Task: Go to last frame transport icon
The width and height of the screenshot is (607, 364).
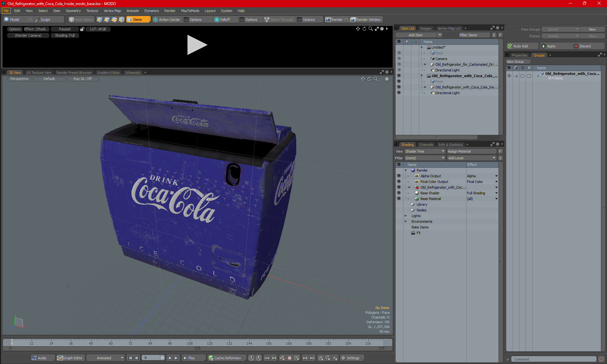Action: 177,358
